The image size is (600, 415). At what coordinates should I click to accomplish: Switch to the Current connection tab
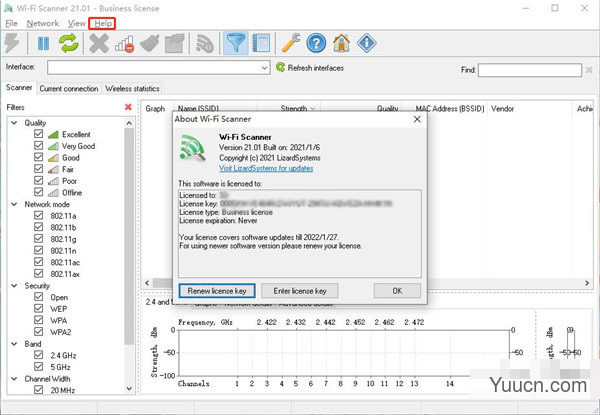tap(69, 89)
